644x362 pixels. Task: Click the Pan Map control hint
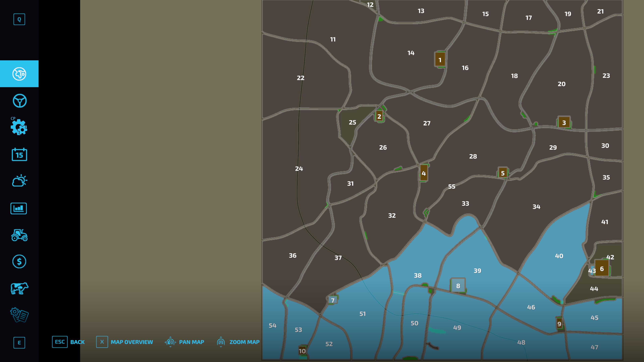(x=184, y=342)
